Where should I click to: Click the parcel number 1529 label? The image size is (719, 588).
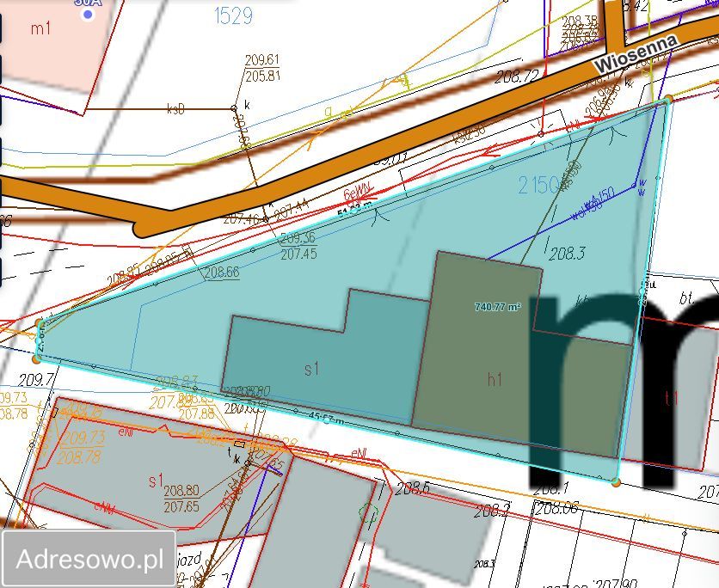(x=233, y=16)
